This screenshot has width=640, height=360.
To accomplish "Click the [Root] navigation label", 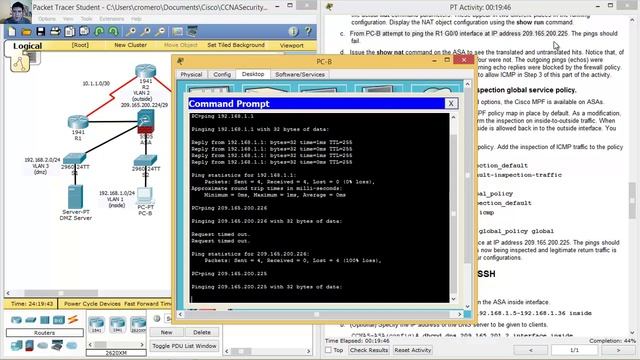I will point(80,45).
